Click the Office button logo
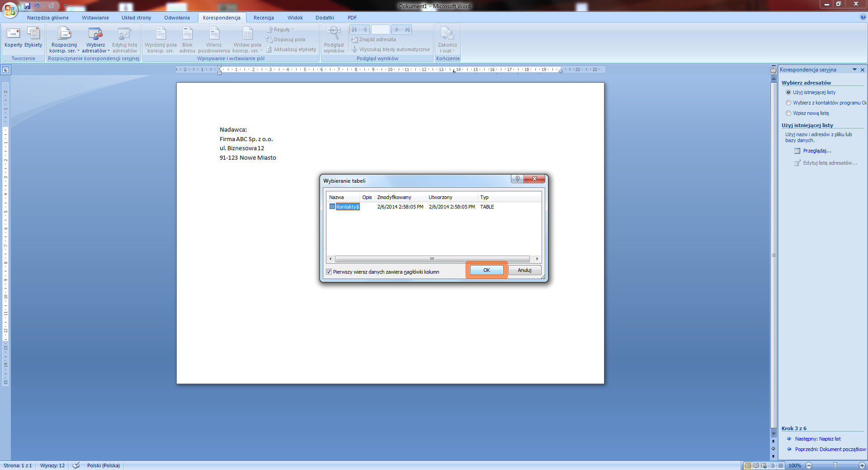This screenshot has height=470, width=868. [x=9, y=9]
